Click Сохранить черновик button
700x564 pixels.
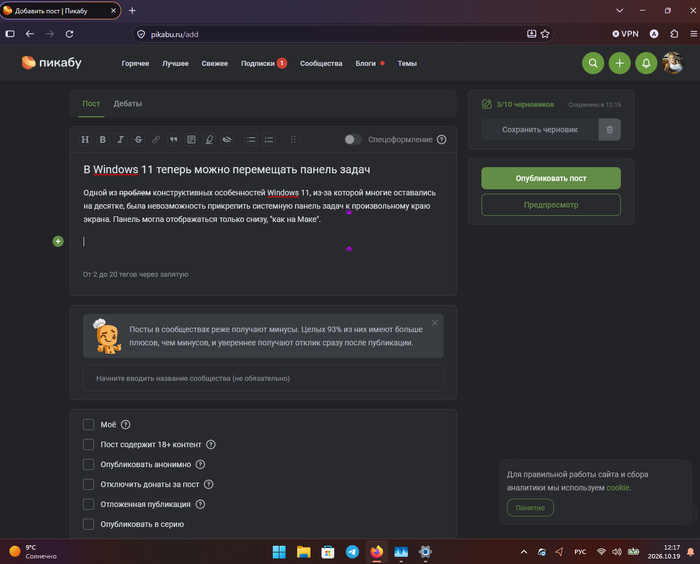(x=540, y=130)
